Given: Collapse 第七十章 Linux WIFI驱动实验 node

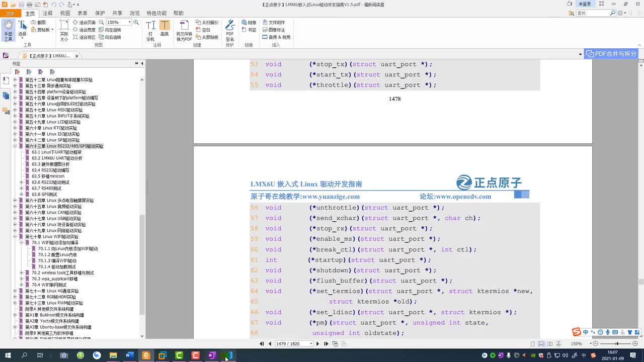Looking at the screenshot, I should [15, 237].
